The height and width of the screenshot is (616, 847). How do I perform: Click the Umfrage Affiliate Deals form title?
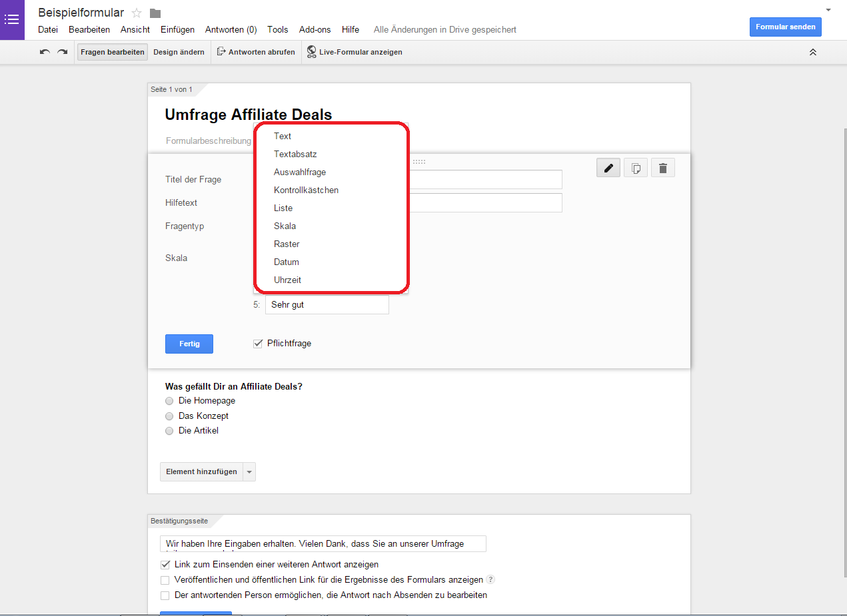[249, 115]
